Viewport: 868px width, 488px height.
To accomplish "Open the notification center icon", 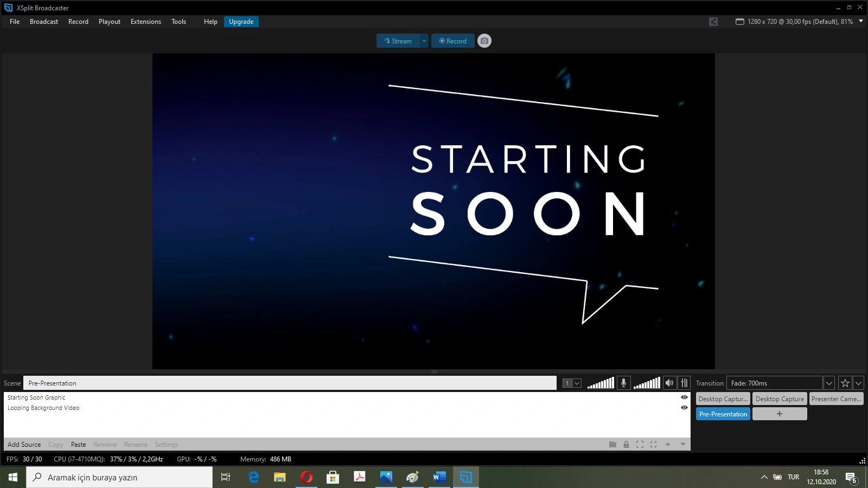I will (851, 478).
